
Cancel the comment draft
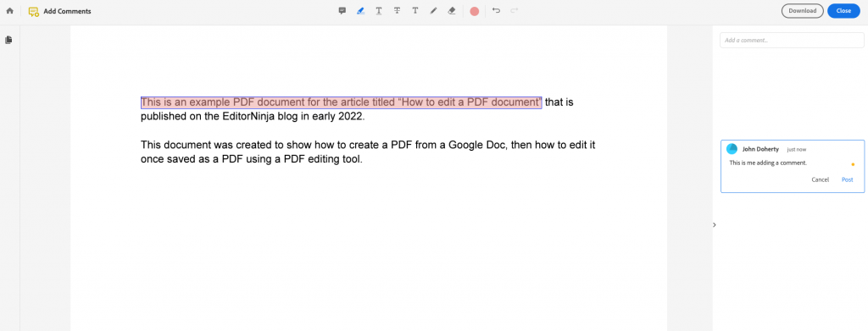pyautogui.click(x=820, y=179)
